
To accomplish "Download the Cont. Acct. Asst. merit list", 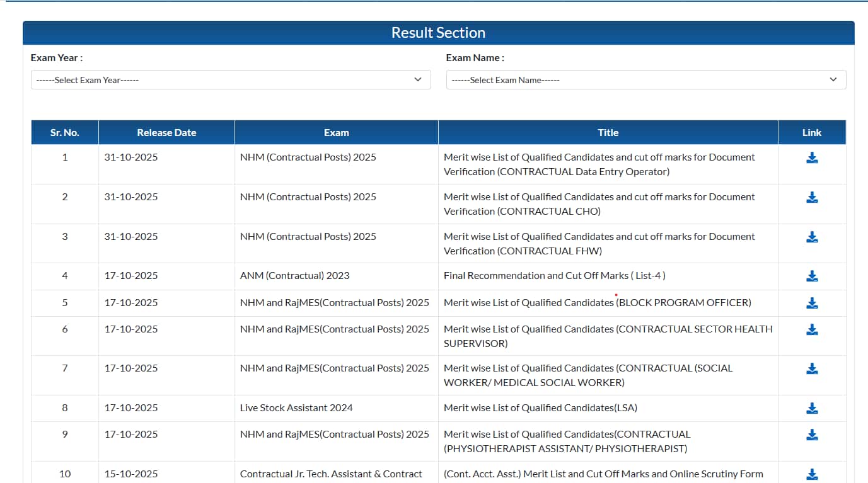I will [812, 474].
